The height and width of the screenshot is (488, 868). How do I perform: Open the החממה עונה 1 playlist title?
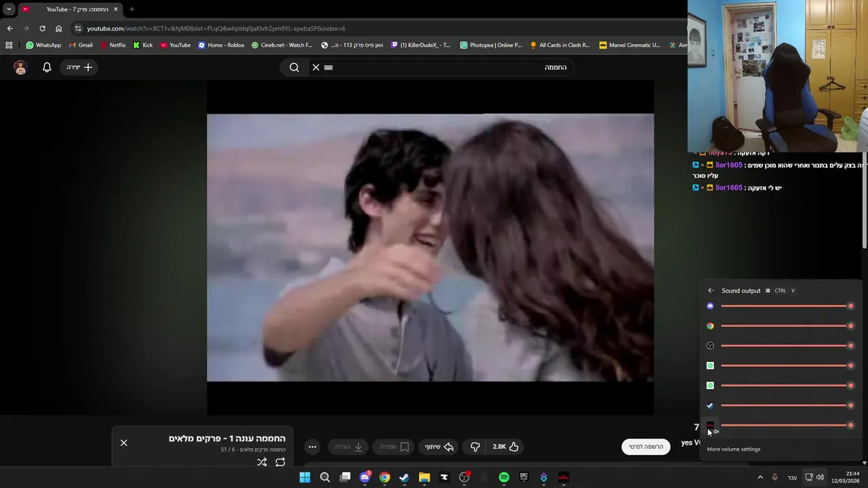227,439
